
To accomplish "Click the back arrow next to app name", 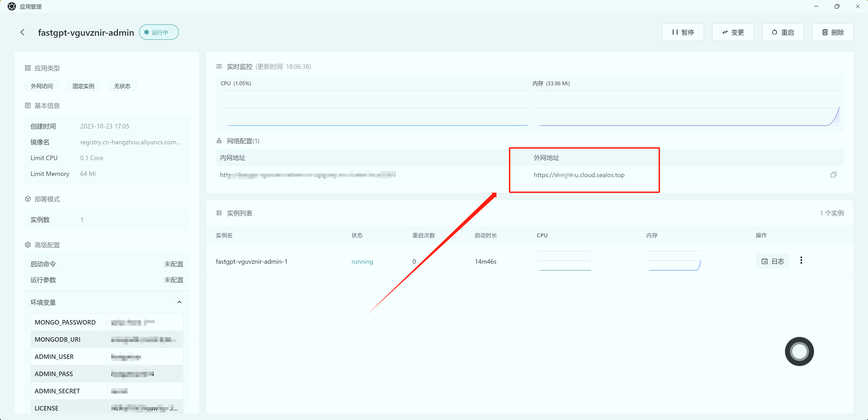I will click(x=22, y=32).
